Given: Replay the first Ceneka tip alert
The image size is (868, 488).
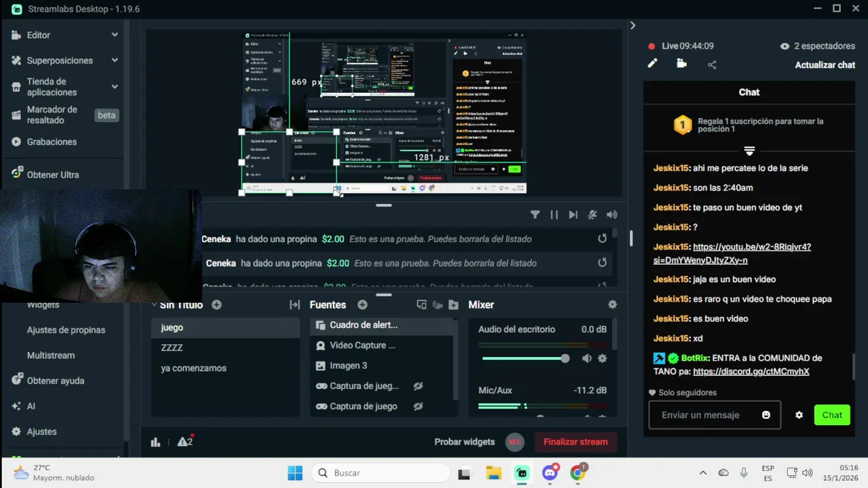Looking at the screenshot, I should 602,239.
